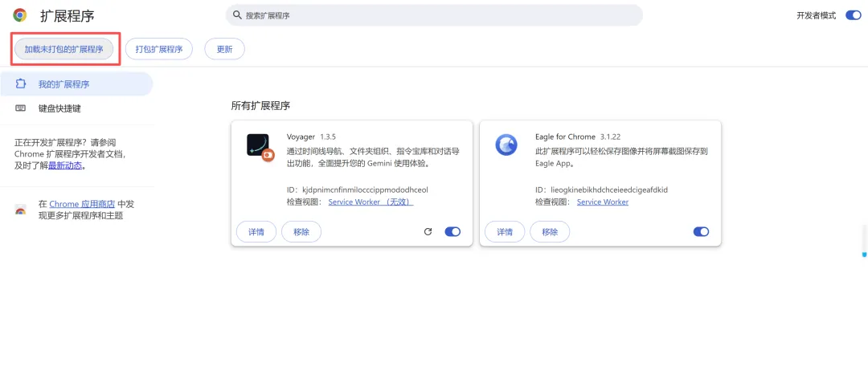Disable the Voyager extension toggle

click(x=452, y=231)
